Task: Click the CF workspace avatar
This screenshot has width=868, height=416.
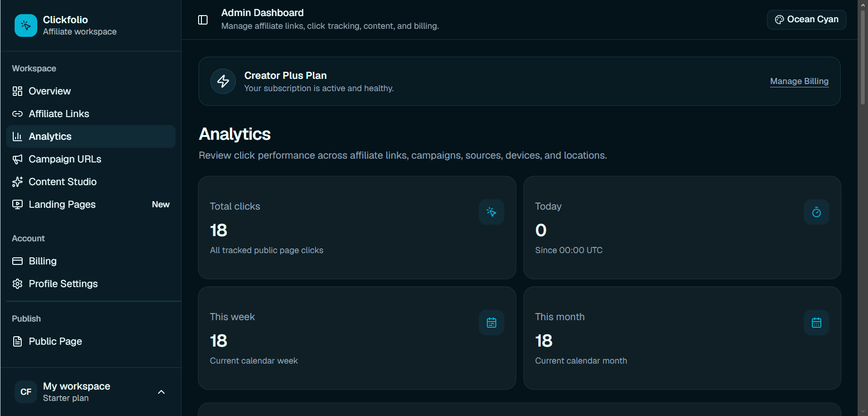Action: pyautogui.click(x=26, y=392)
